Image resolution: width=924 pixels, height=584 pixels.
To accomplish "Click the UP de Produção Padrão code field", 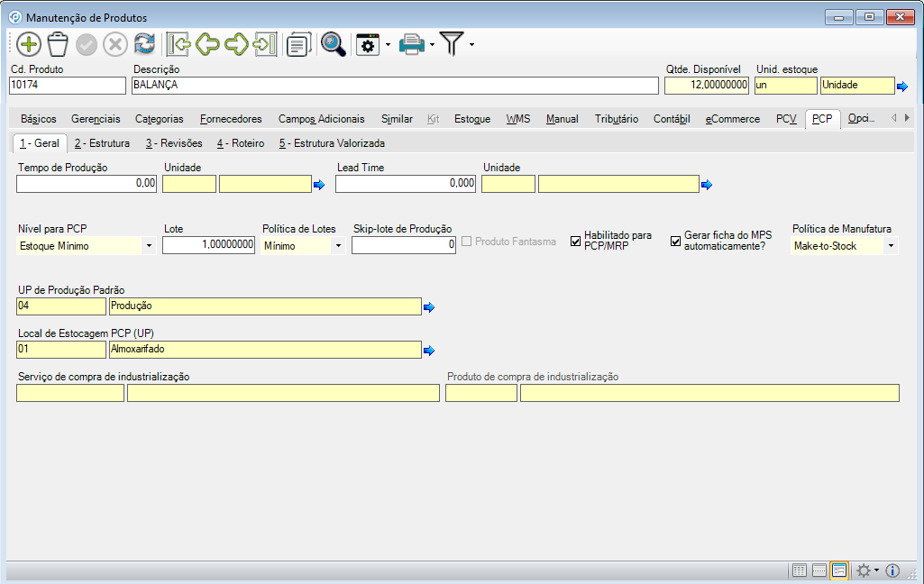I will point(61,306).
